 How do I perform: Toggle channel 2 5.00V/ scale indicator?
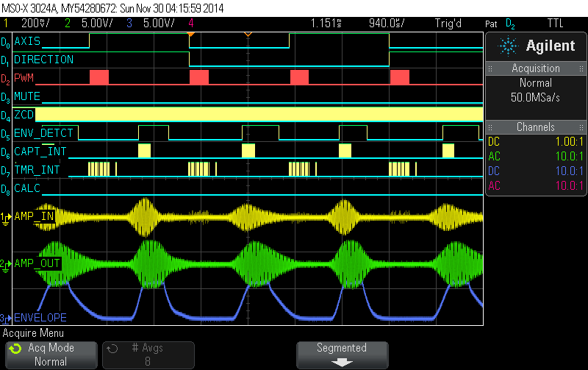coord(84,24)
